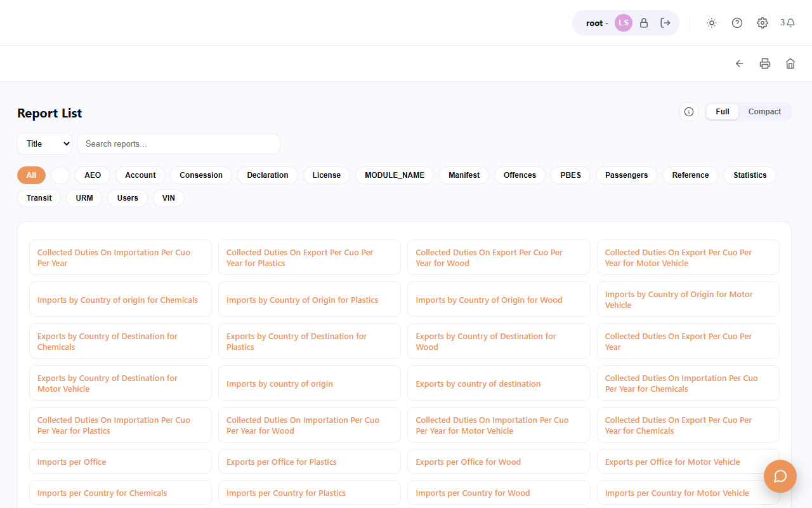Filter reports by Offences

click(x=520, y=175)
